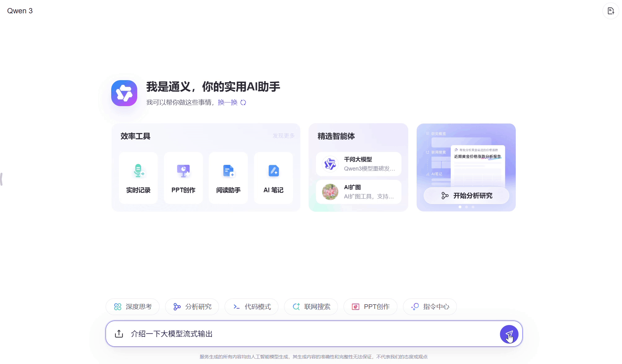Click the 千问大模型 agent avatar

click(x=330, y=164)
